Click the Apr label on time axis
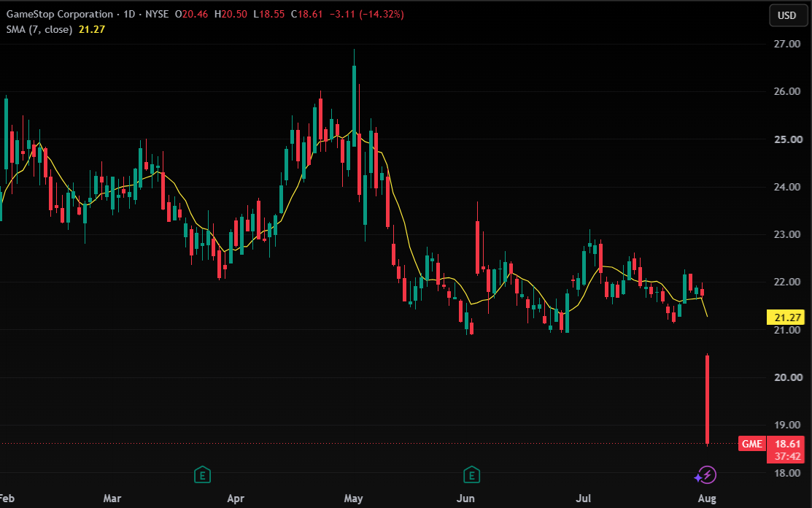 pyautogui.click(x=235, y=499)
